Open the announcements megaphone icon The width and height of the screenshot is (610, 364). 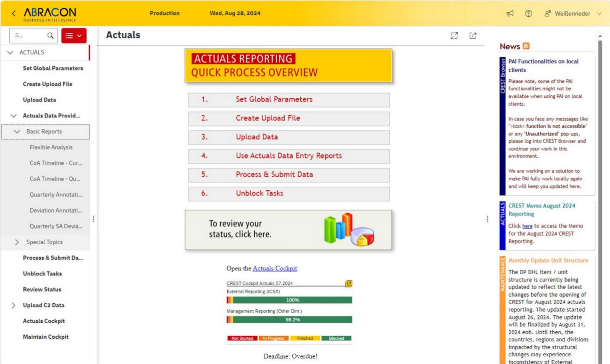510,14
